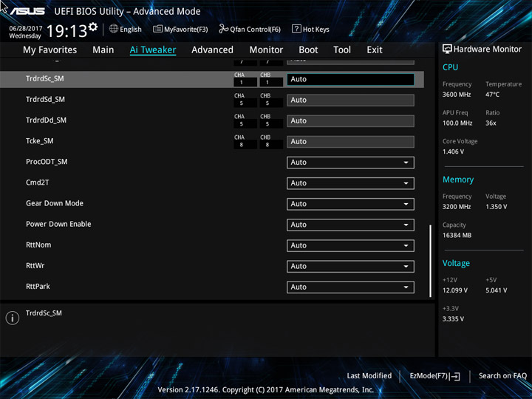Screen dimensions: 532x399
Task: Select the Power Down Enable label
Action: [58, 225]
